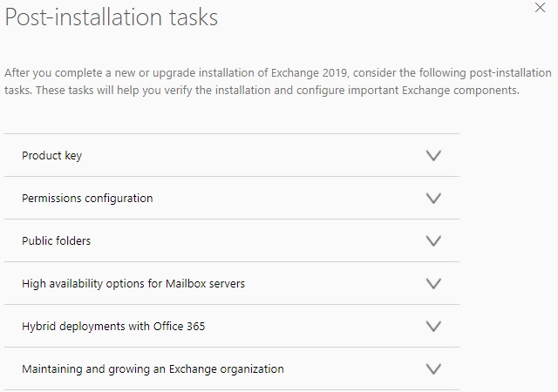The image size is (558, 392).
Task: Select Hybrid deployments with Office 365 text
Action: pos(113,327)
